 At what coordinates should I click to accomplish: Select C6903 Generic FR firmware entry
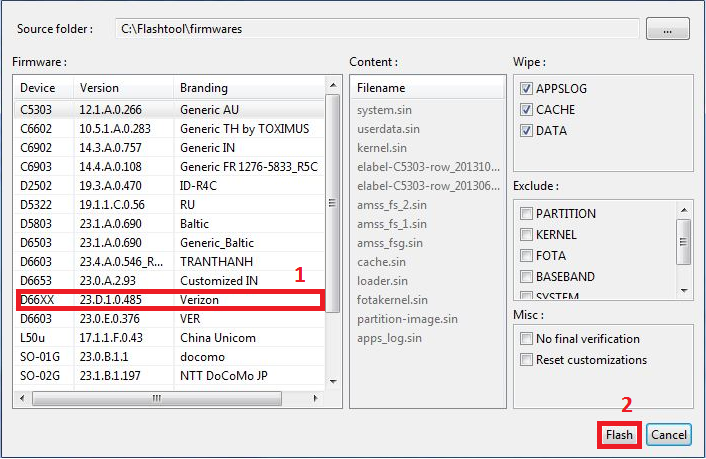[170, 167]
